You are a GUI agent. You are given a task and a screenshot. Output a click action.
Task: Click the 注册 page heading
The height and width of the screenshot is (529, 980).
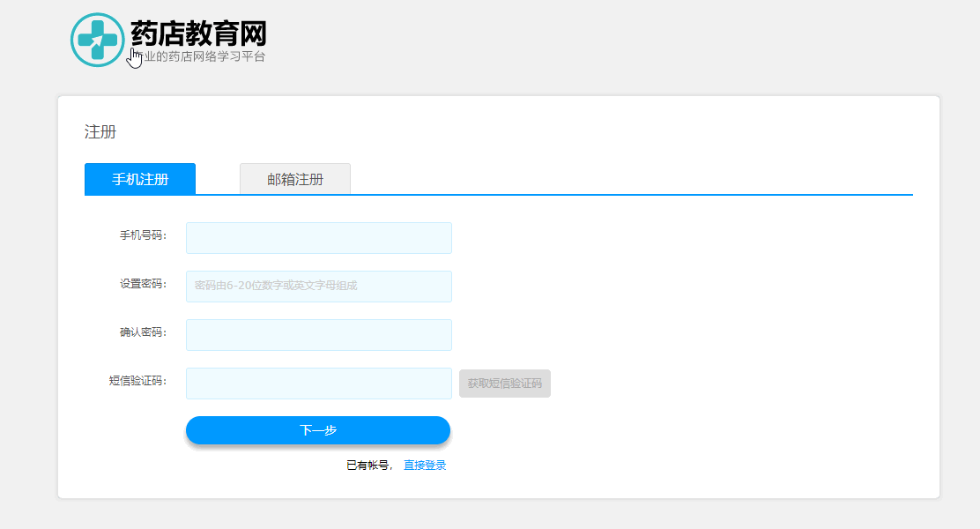click(100, 132)
